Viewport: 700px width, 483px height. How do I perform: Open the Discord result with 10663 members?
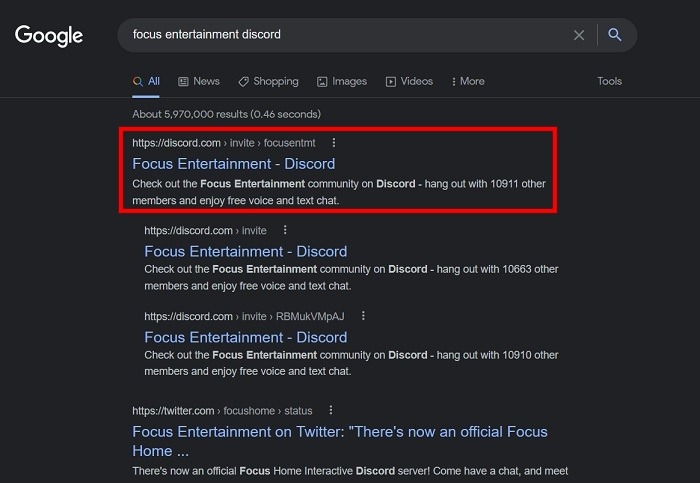pyautogui.click(x=246, y=251)
